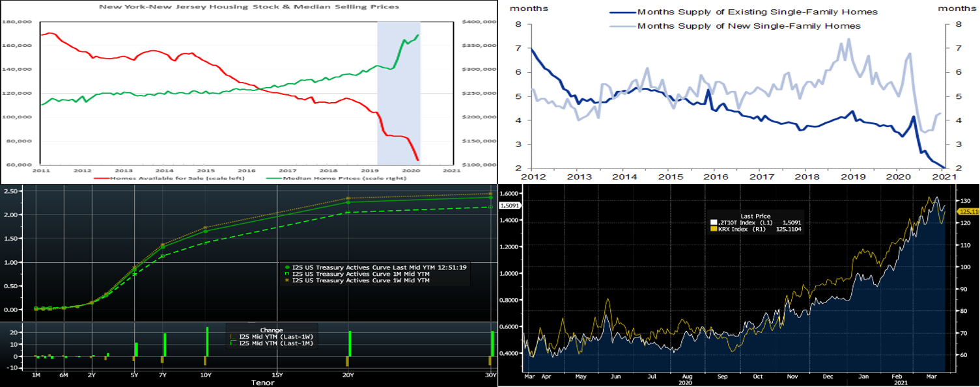Click the 10Y tenor label on yield curve
Viewport: 980px width, 387px height.
click(206, 375)
